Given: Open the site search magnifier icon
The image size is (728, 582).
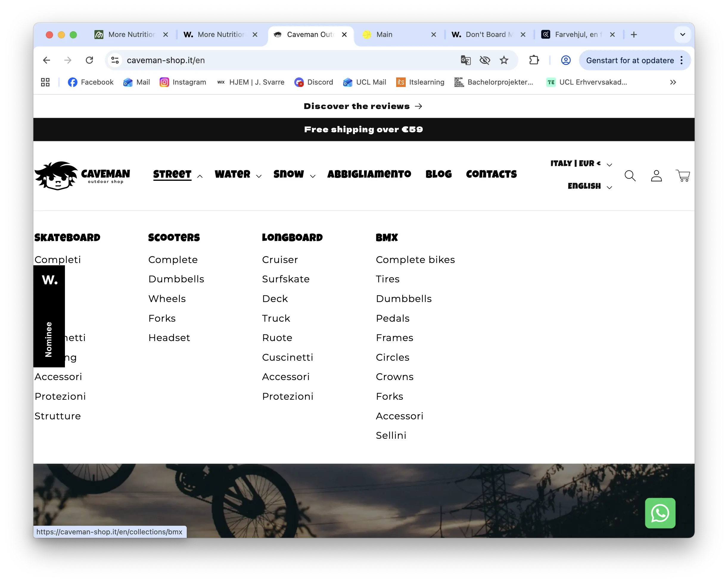Looking at the screenshot, I should point(630,175).
